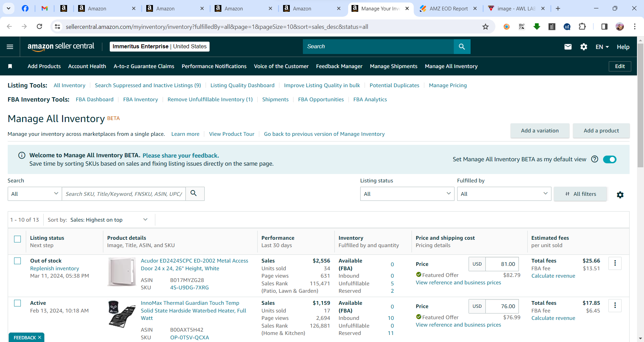Click the InnoMax waterbed heater product thumbnail
644x342 pixels.
pyautogui.click(x=121, y=314)
